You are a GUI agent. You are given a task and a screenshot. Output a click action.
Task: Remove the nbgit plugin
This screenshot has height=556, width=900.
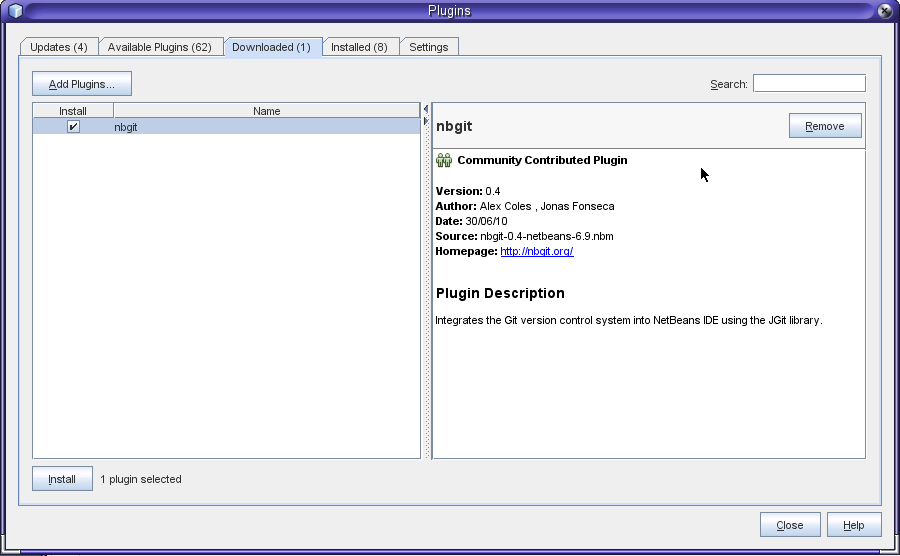[825, 126]
